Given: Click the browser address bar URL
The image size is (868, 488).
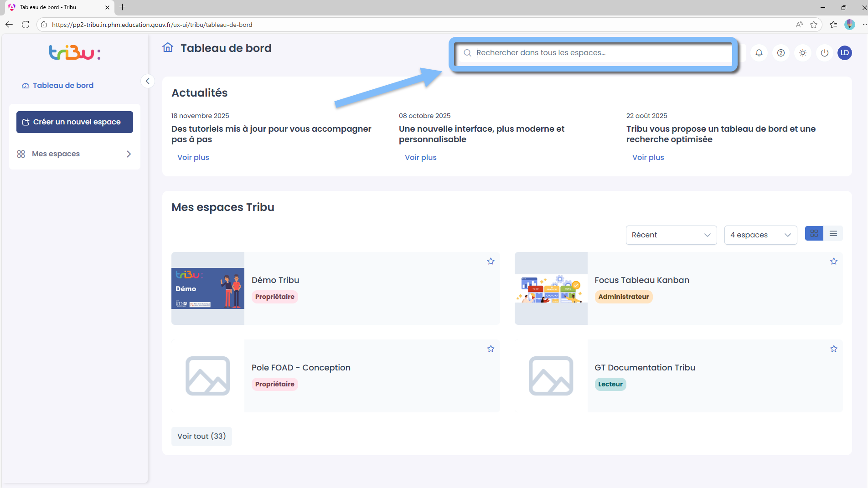Looking at the screenshot, I should [152, 25].
